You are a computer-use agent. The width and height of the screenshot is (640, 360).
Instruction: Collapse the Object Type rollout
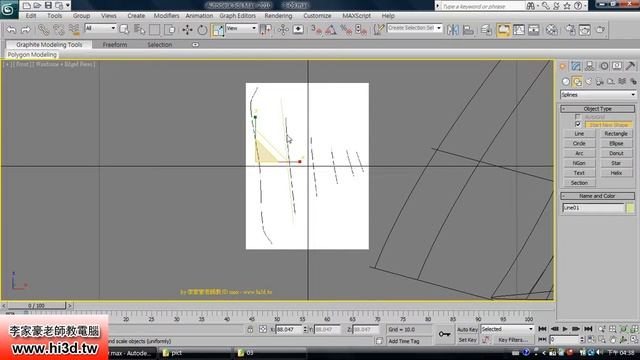(x=598, y=109)
